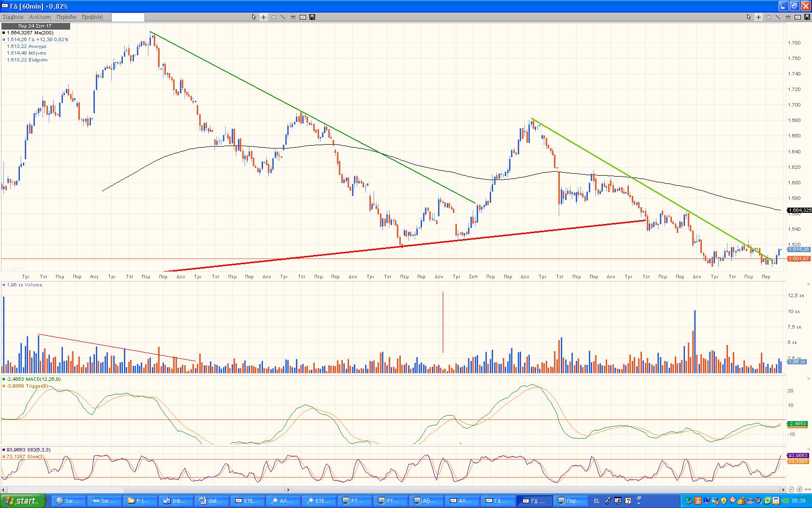Expand the Προβολή menu

pyautogui.click(x=92, y=17)
